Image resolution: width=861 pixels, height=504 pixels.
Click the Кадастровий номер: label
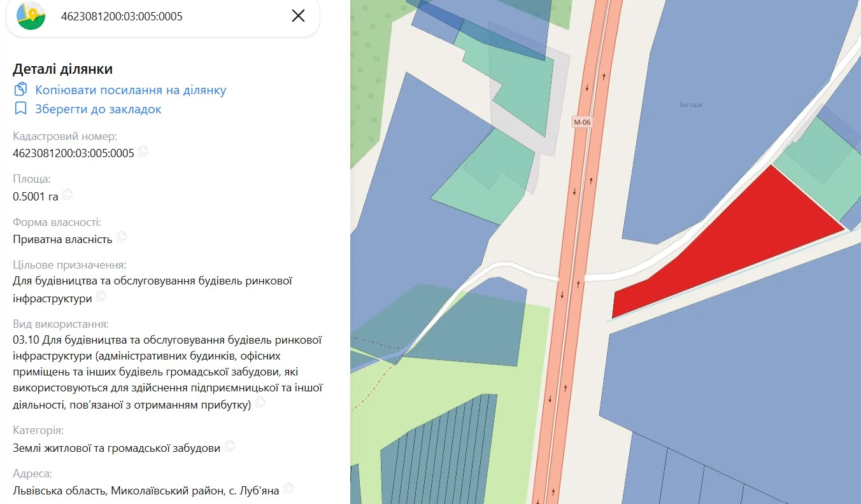pos(65,136)
